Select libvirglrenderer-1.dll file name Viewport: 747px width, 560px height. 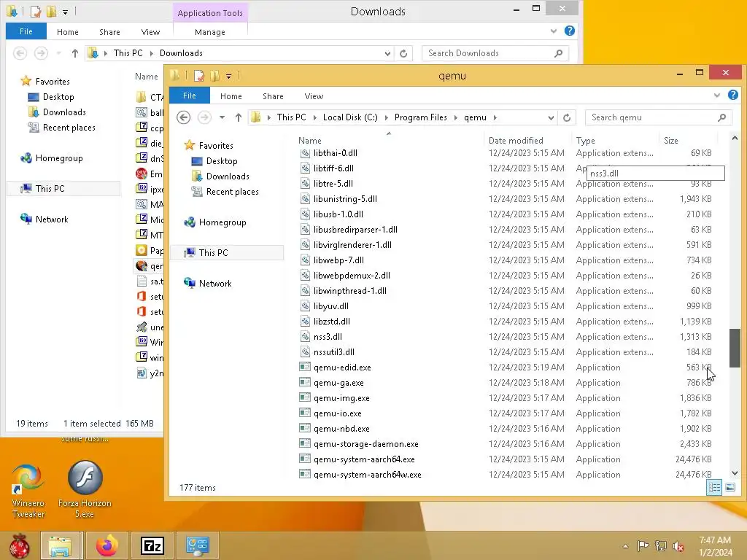[352, 245]
